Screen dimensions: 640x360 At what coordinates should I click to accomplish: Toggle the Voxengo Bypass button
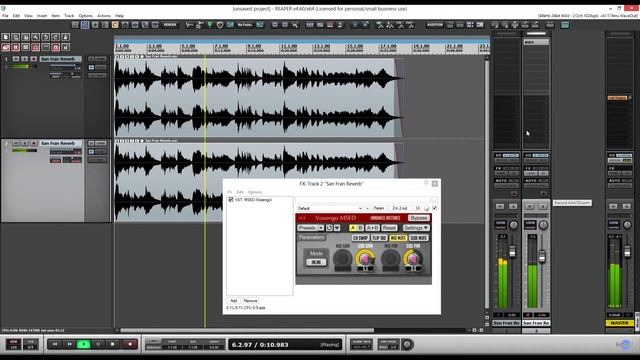(x=418, y=218)
